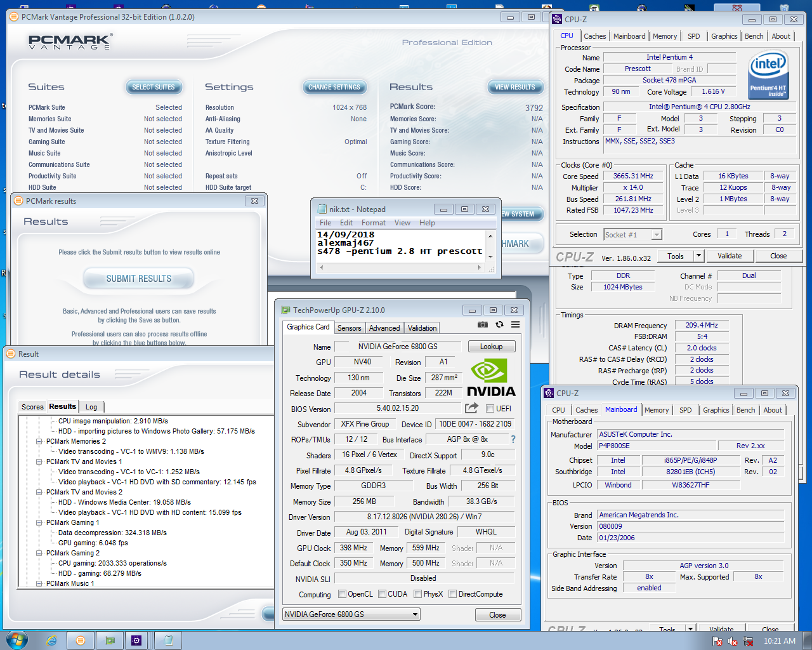The image size is (812, 650).
Task: Click inside the Notepad text area
Action: 400,246
